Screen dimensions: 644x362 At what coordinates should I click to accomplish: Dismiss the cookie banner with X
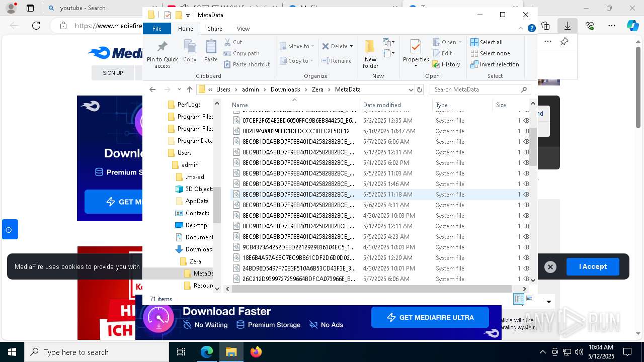click(x=550, y=267)
